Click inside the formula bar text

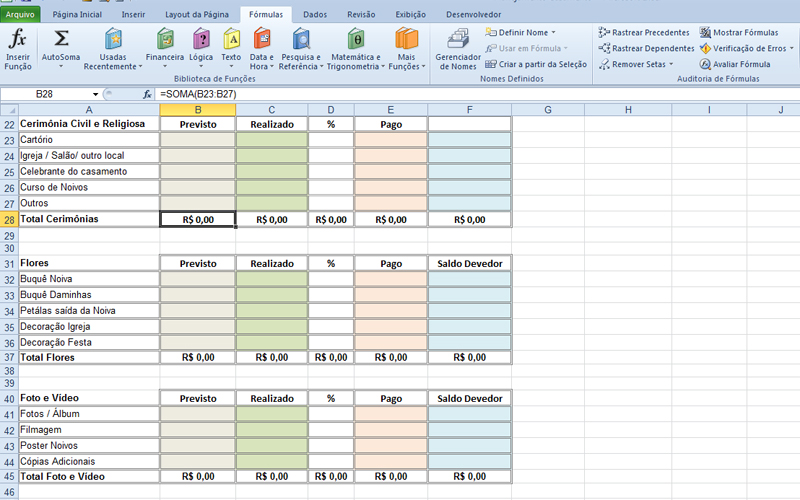click(400, 94)
